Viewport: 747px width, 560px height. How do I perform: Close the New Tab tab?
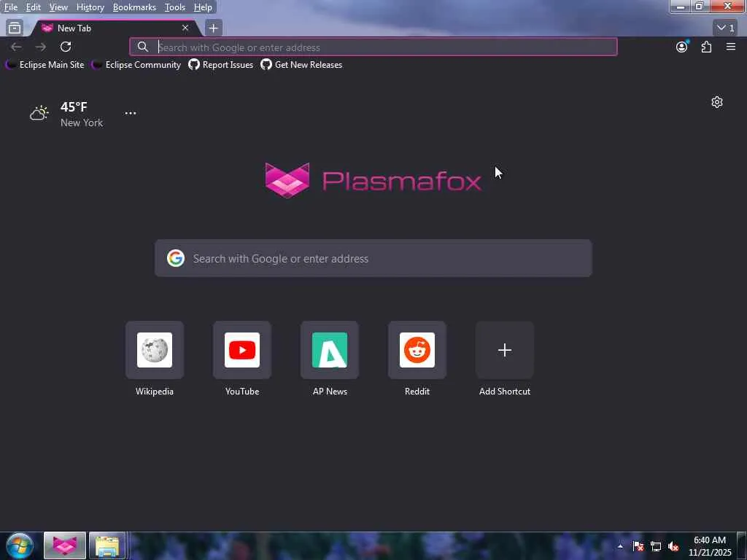coord(185,28)
